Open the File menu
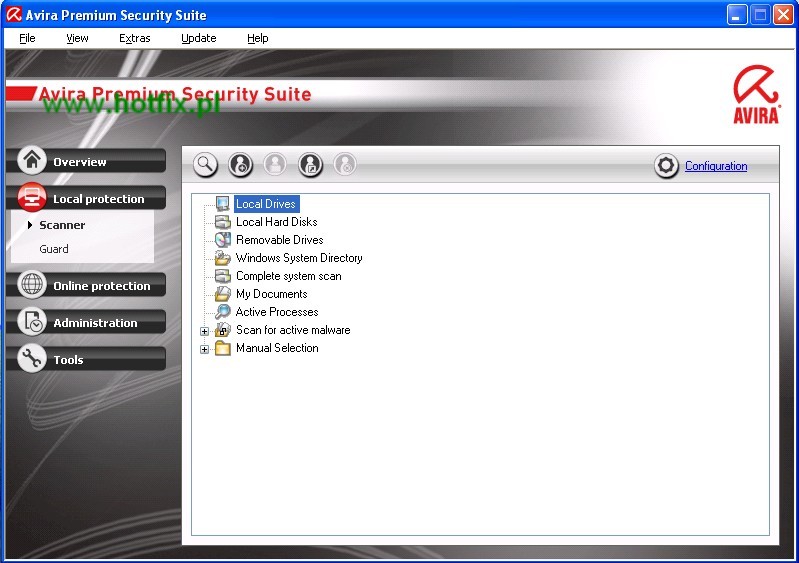 (27, 38)
